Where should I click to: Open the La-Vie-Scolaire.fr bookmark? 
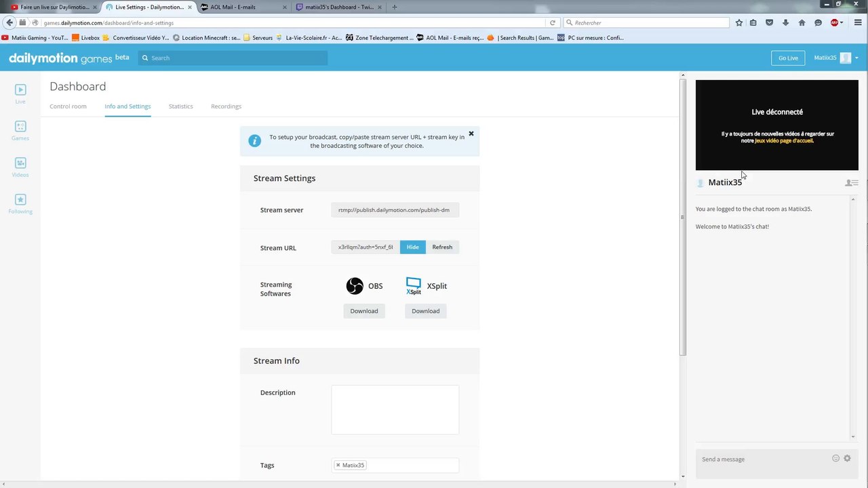pos(309,38)
